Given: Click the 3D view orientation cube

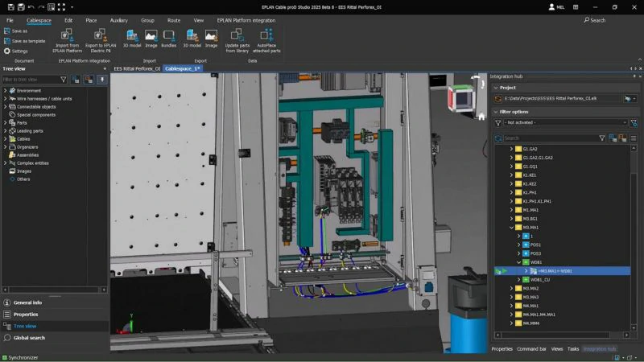Looking at the screenshot, I should tap(461, 98).
